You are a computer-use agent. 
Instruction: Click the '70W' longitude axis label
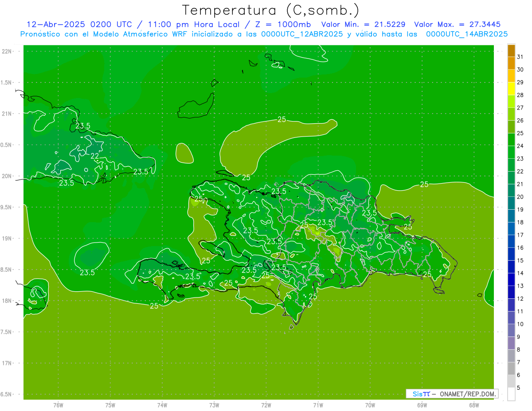tap(370, 405)
